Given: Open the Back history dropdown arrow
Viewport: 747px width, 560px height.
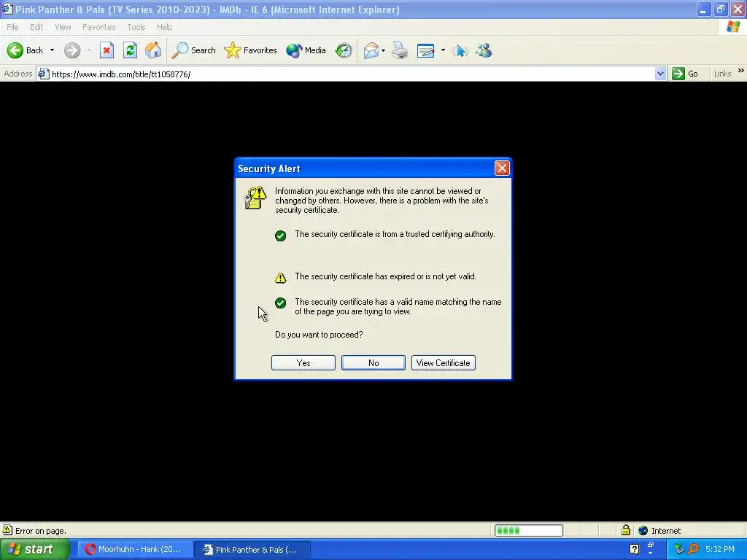Looking at the screenshot, I should click(x=52, y=50).
